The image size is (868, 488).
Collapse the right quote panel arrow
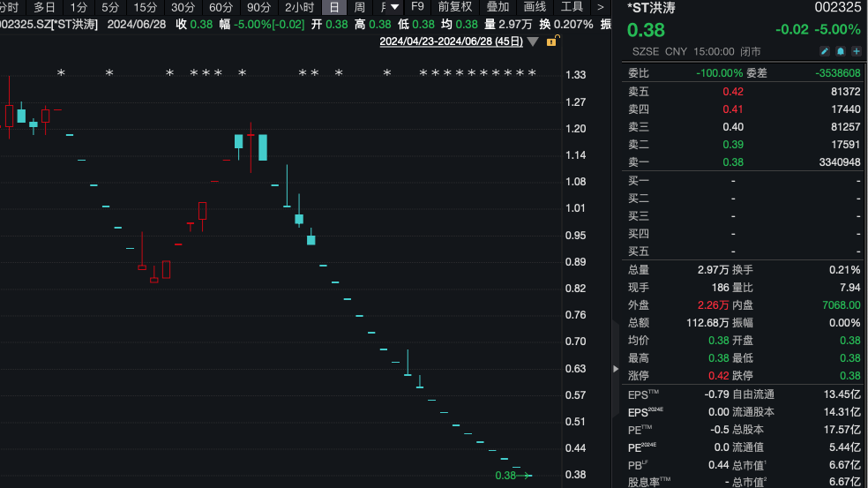tap(616, 369)
